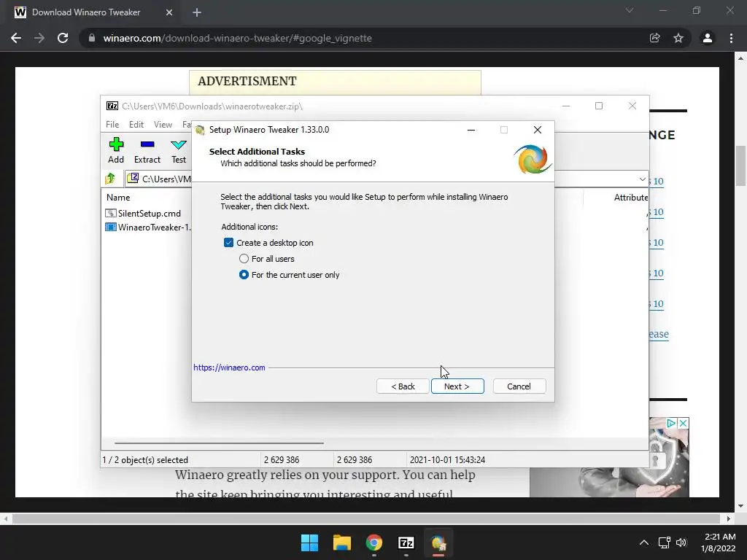The width and height of the screenshot is (747, 560).
Task: Click the volume tray icon
Action: pos(681,542)
